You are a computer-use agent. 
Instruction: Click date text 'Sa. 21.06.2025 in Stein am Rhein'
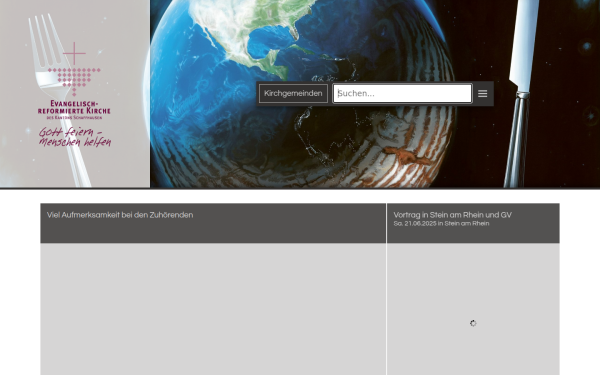tap(441, 223)
